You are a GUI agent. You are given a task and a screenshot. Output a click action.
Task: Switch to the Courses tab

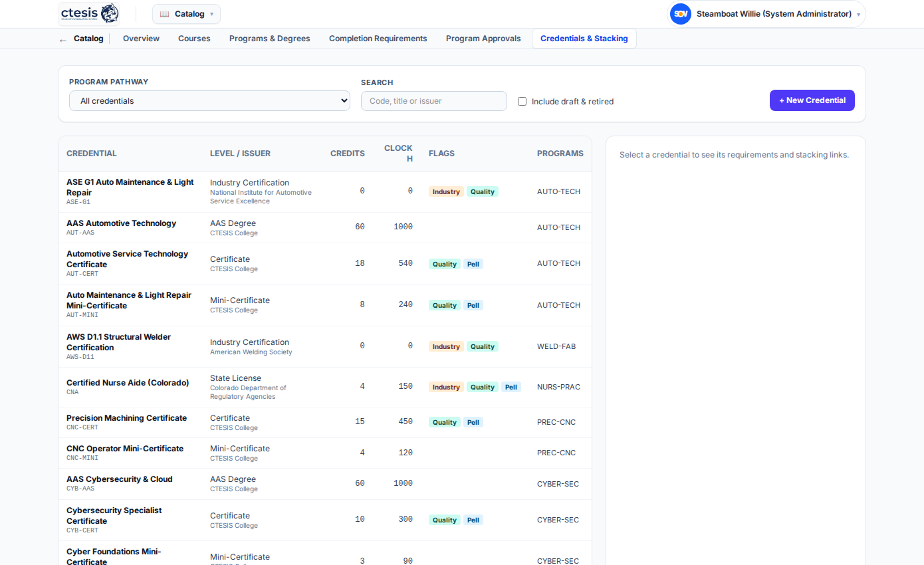(x=194, y=39)
